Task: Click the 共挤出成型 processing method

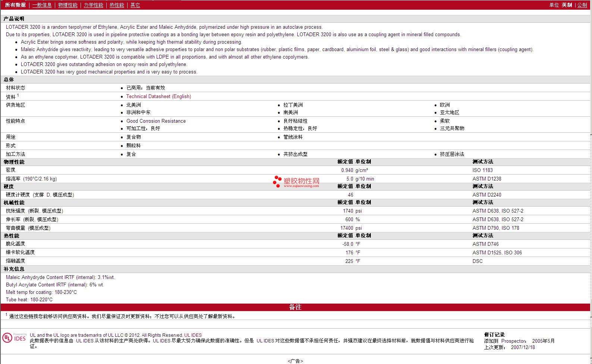Action: [295, 154]
